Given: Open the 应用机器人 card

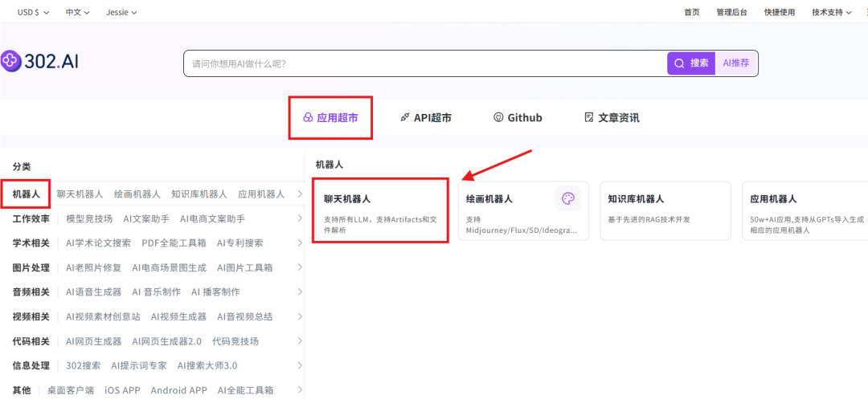Looking at the screenshot, I should coord(805,210).
